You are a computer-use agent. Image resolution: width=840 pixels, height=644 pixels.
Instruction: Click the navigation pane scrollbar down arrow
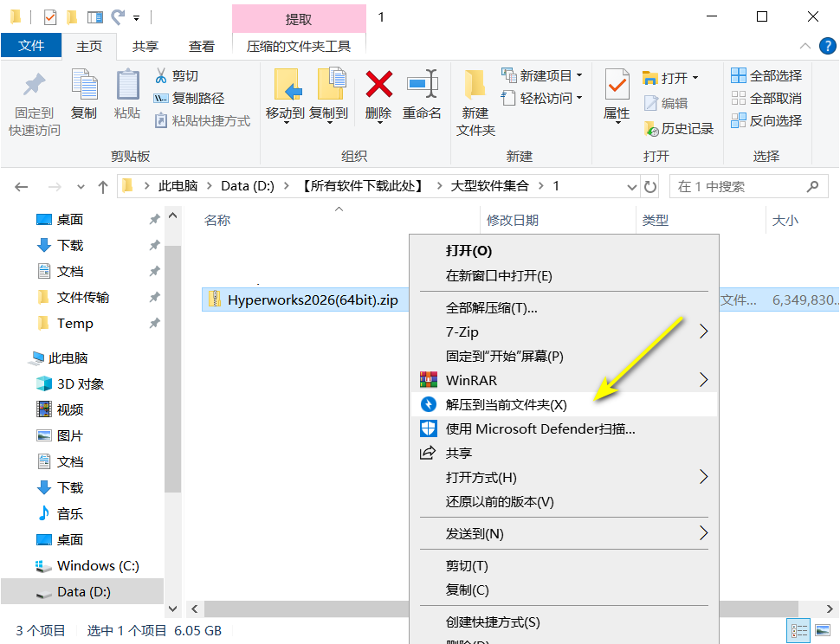click(x=172, y=609)
